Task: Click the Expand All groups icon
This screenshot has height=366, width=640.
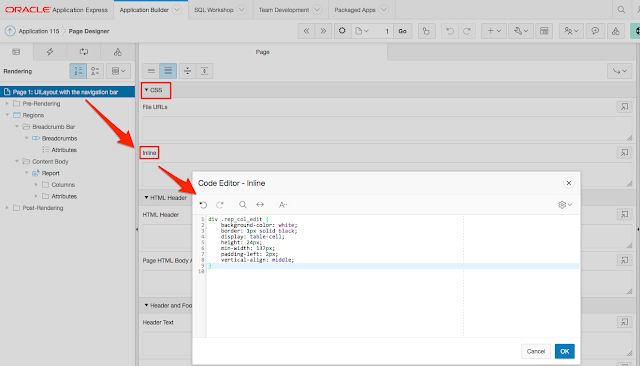Action: (204, 71)
